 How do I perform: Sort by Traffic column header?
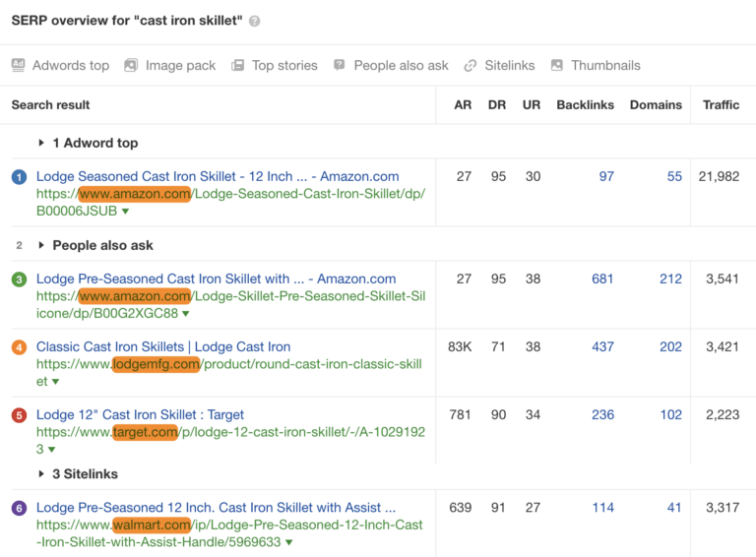(721, 104)
